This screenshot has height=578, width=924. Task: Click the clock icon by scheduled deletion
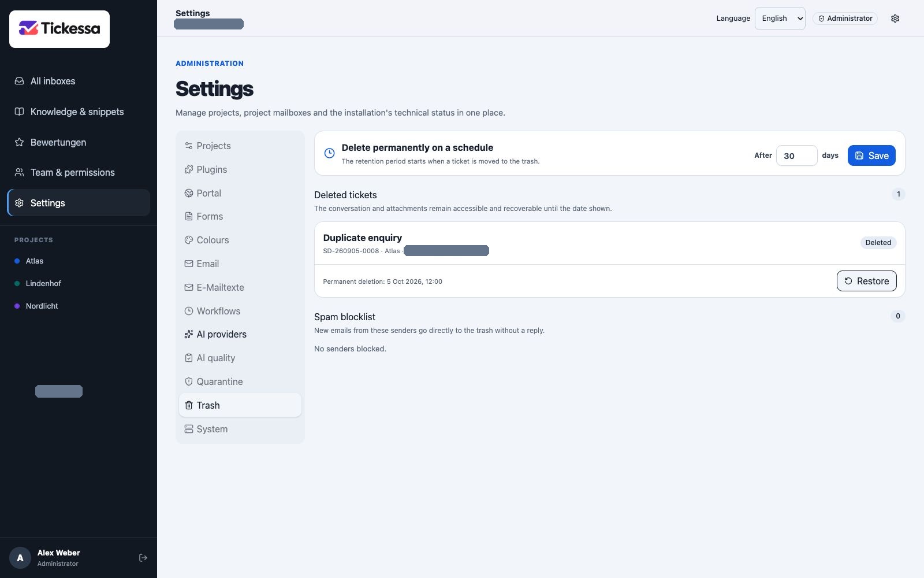point(329,153)
